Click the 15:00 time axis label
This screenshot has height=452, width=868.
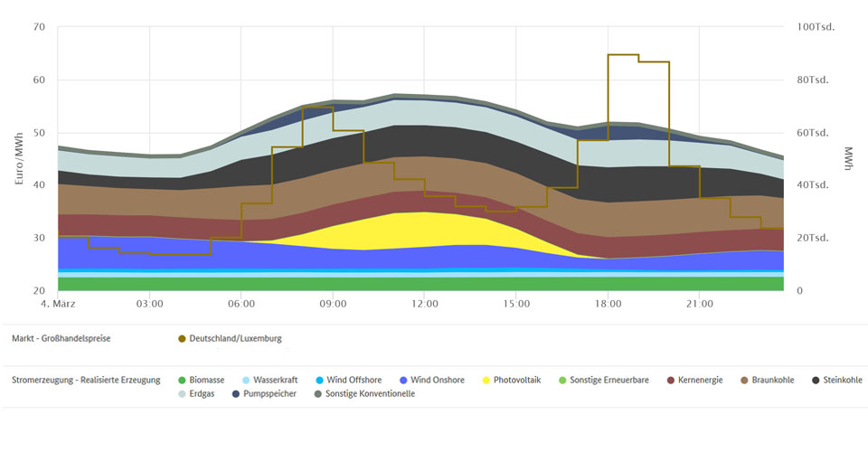516,304
